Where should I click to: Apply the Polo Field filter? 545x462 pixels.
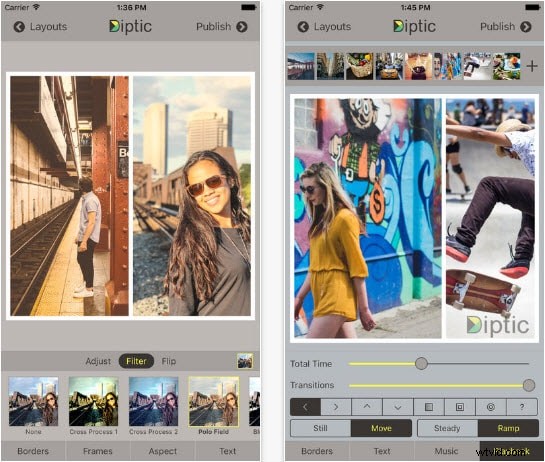click(213, 402)
